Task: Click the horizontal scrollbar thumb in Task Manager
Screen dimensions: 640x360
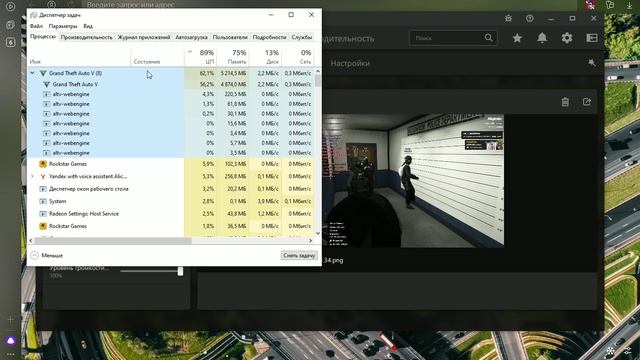Action: click(112, 241)
